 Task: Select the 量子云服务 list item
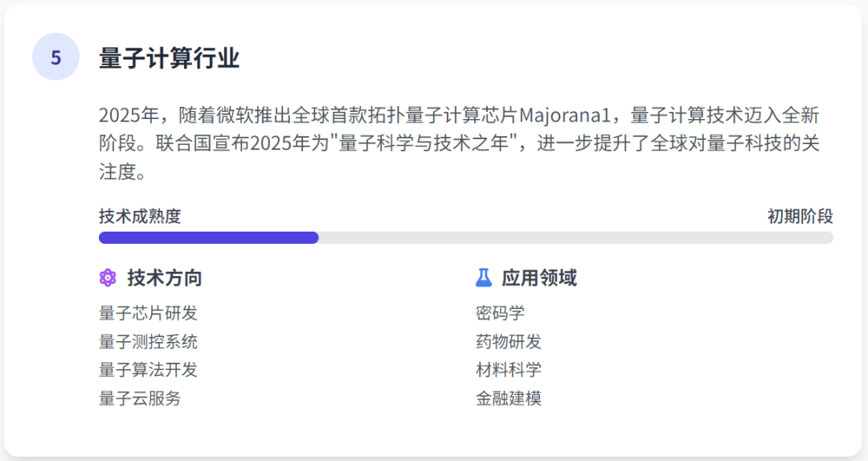140,397
